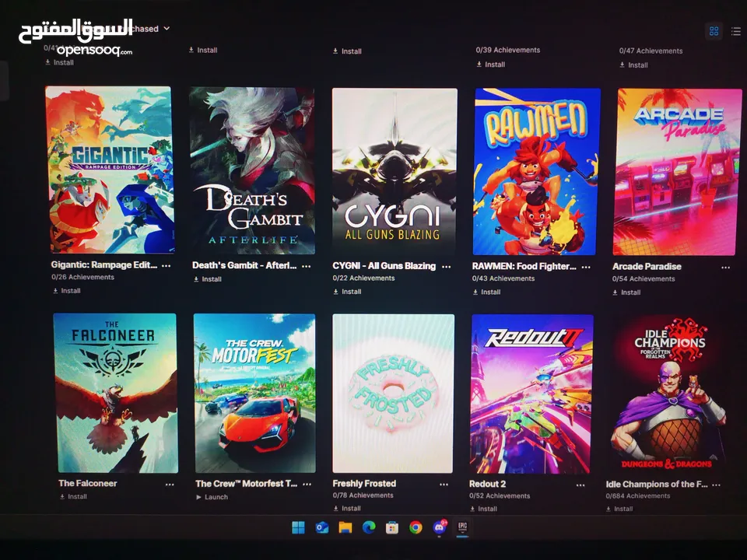
Task: Open more options for RAWMEN: Food Fighter
Action: click(586, 267)
